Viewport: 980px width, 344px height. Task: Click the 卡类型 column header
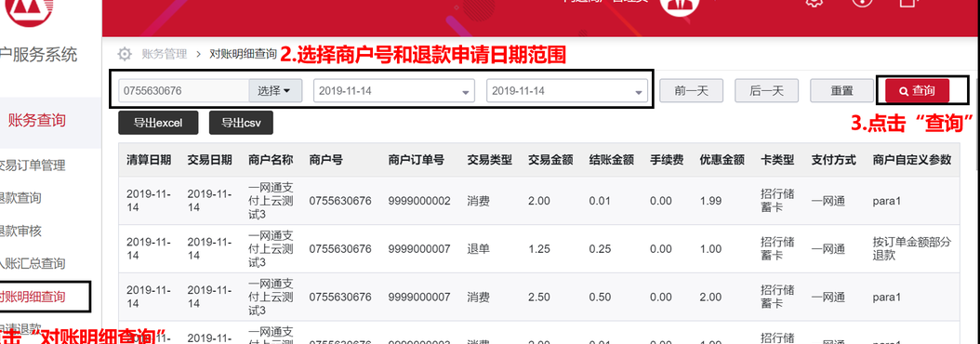[777, 160]
